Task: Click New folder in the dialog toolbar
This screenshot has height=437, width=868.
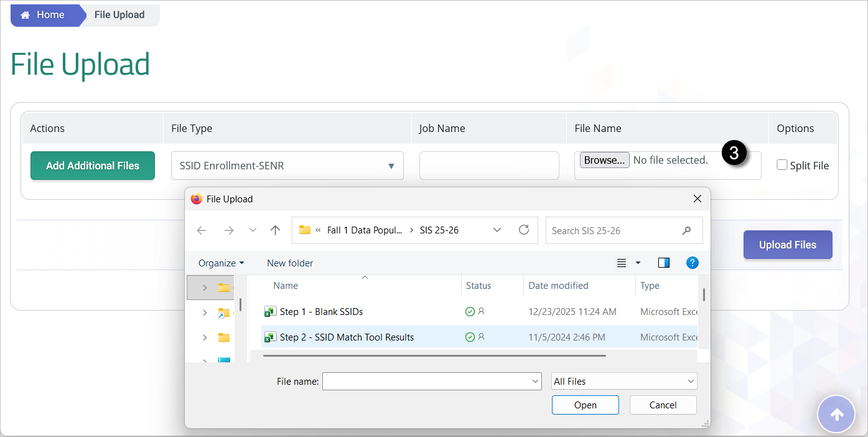Action: pyautogui.click(x=289, y=262)
